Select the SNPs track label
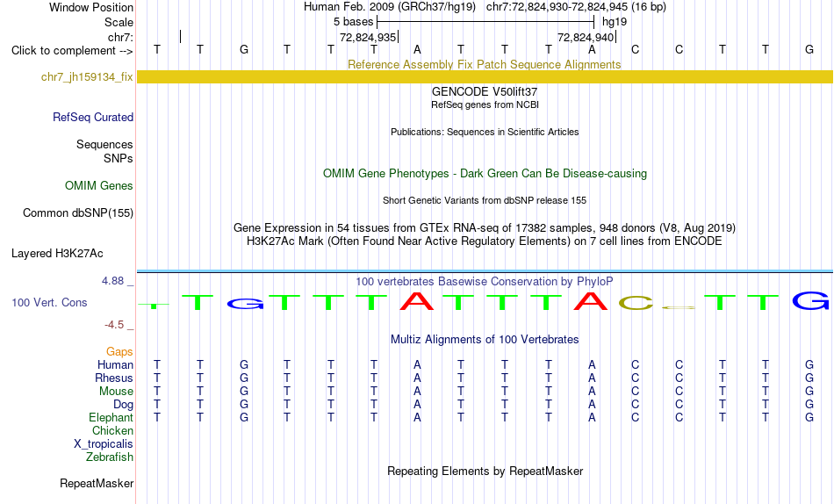 click(119, 159)
